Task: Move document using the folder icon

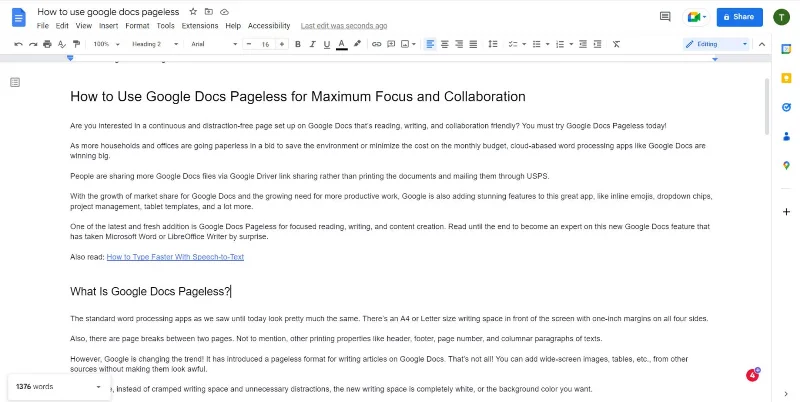Action: pyautogui.click(x=209, y=11)
